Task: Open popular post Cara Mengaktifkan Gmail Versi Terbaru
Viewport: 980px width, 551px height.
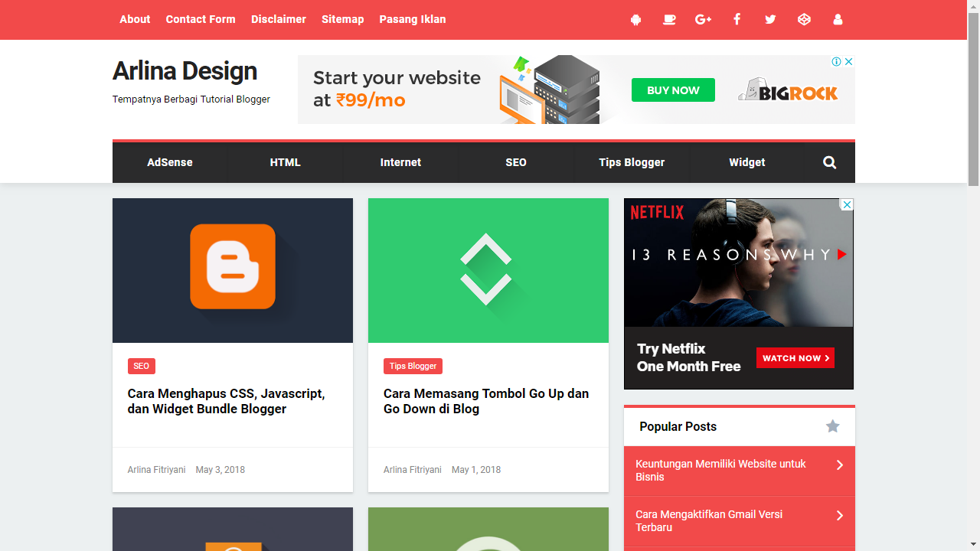Action: (709, 520)
